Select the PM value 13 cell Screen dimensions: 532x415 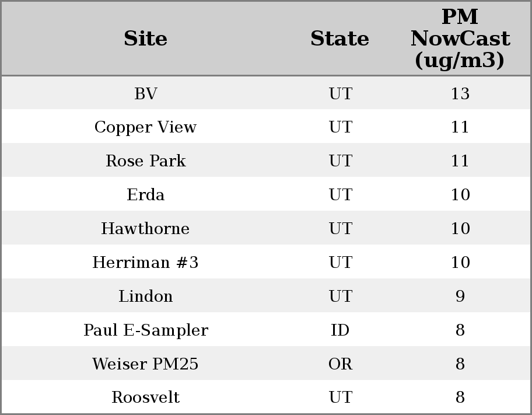pos(460,93)
